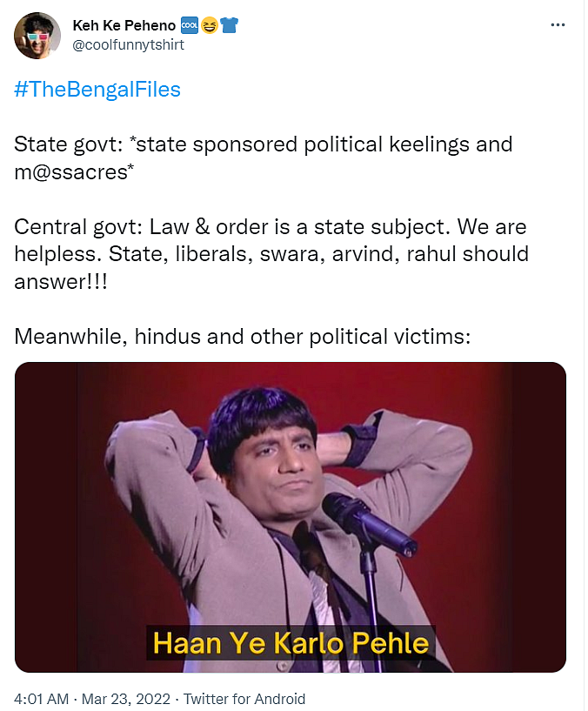
Task: Click the Mar 23, 2022 date
Action: 125,699
